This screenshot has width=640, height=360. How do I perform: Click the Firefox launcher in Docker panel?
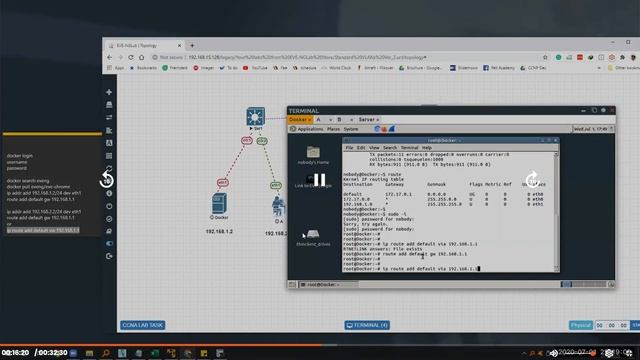384,129
